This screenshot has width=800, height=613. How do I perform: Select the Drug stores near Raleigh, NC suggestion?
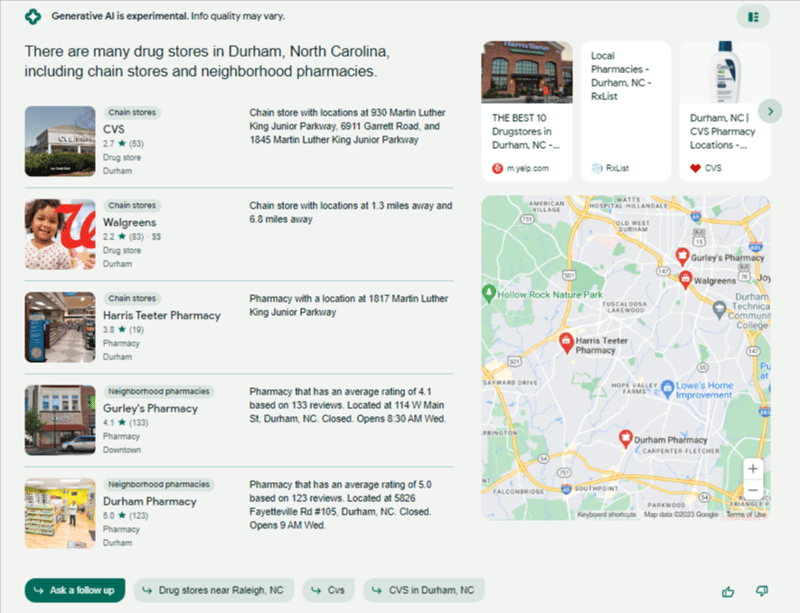(214, 591)
